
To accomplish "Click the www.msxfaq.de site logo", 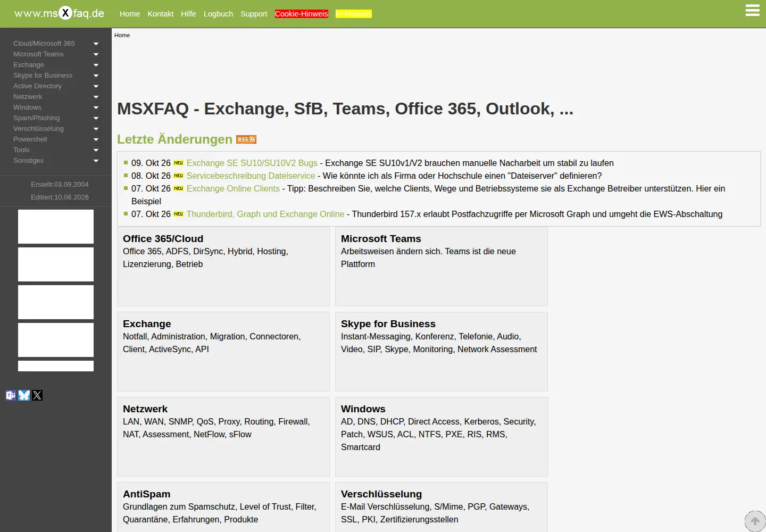I will (59, 13).
